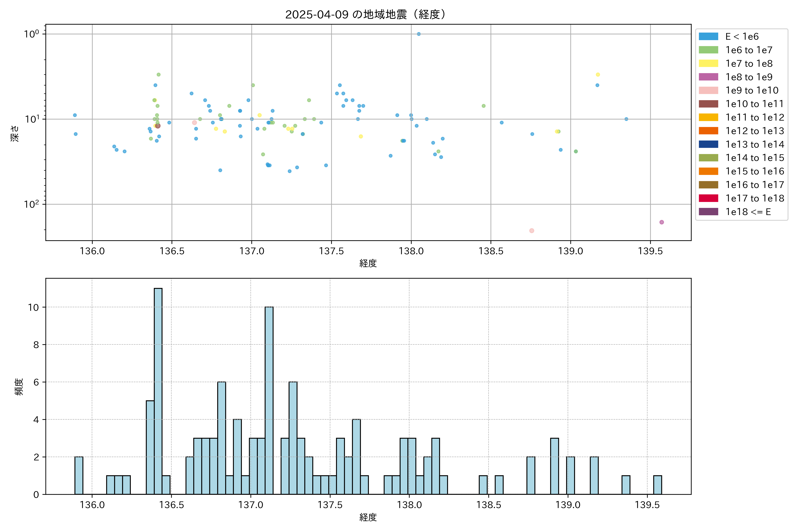Click the purple scatter point near 139.6
This screenshot has height=532, width=798.
[x=662, y=222]
